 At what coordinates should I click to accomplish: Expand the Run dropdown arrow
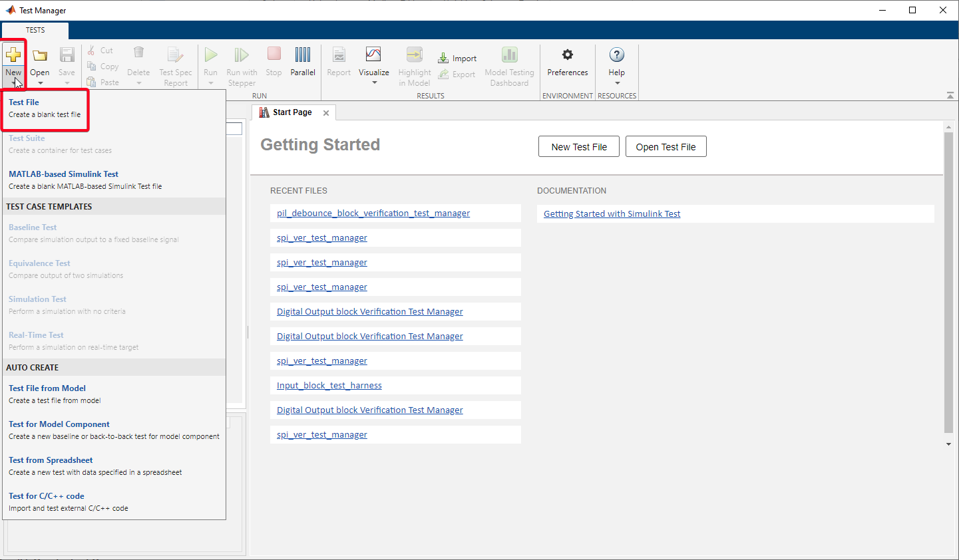coord(211,83)
